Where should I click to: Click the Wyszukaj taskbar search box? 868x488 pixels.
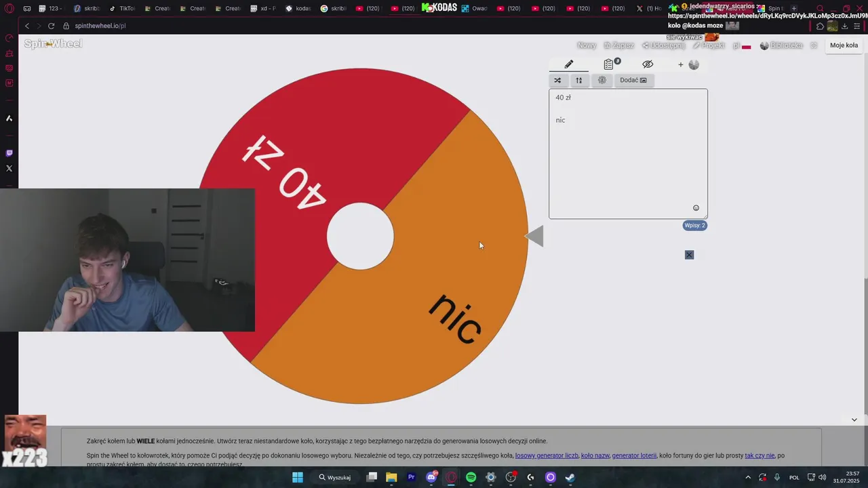[335, 477]
